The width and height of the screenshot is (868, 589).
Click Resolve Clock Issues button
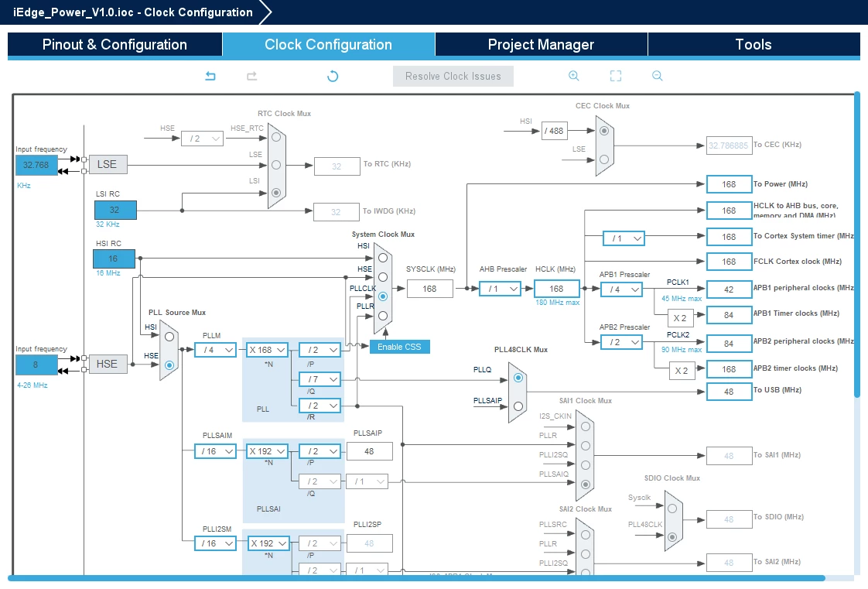click(453, 77)
